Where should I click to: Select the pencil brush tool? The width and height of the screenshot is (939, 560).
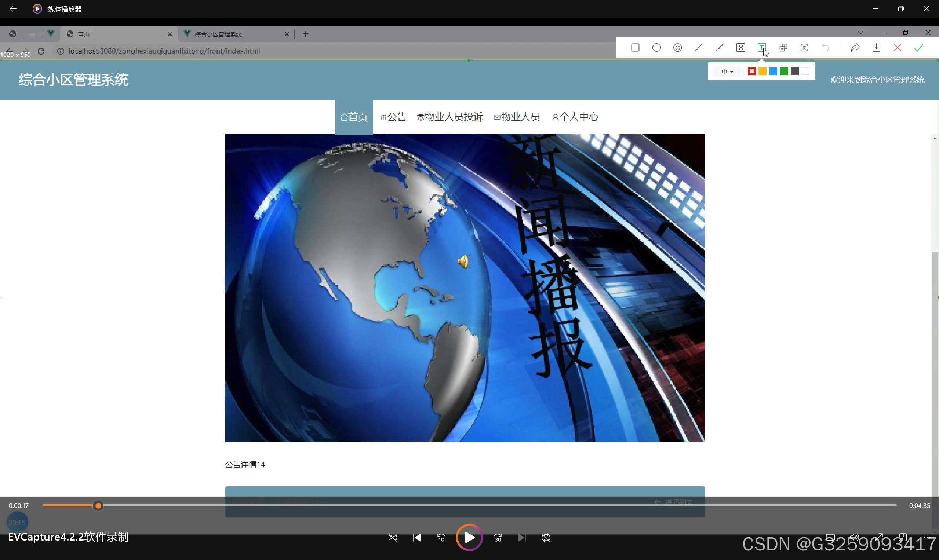(720, 48)
